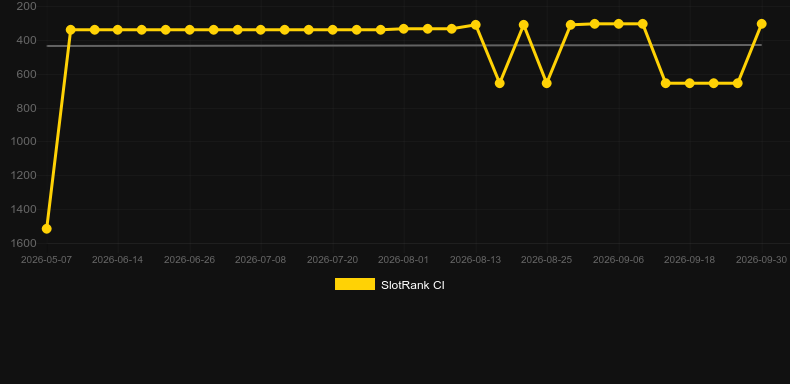The width and height of the screenshot is (790, 384).
Task: Select the data point above 2026-06-14
Action: coord(118,30)
